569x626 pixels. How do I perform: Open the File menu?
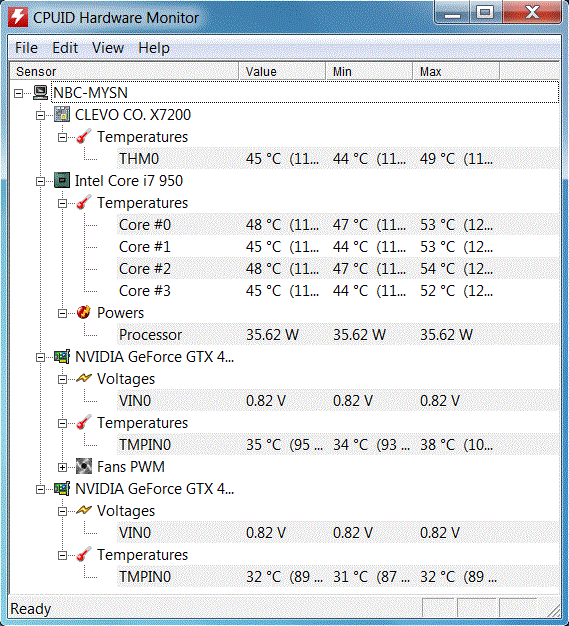(x=26, y=48)
